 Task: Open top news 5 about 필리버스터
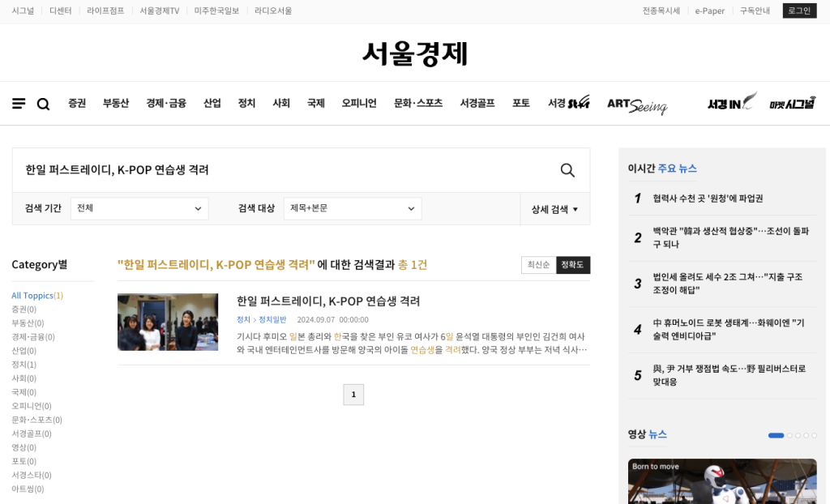(729, 375)
